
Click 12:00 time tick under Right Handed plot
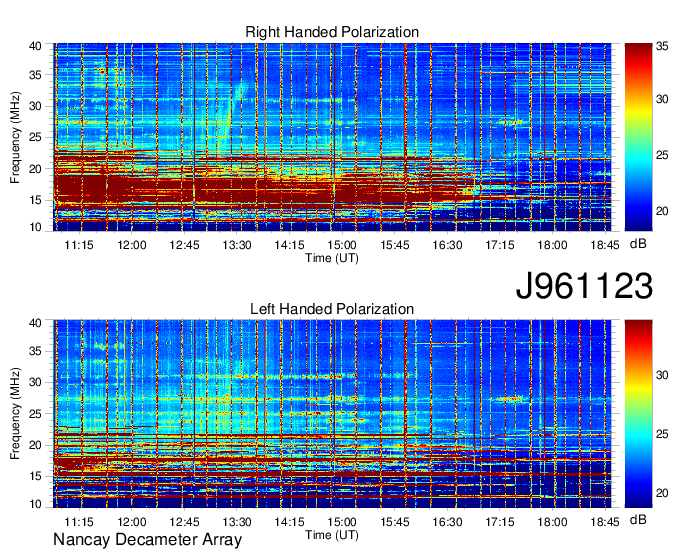[x=132, y=245]
